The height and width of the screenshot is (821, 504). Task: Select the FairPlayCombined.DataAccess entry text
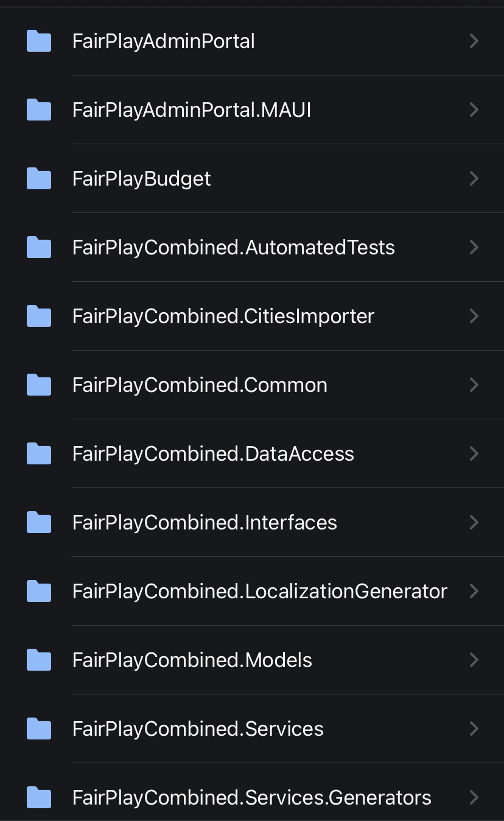tap(213, 454)
